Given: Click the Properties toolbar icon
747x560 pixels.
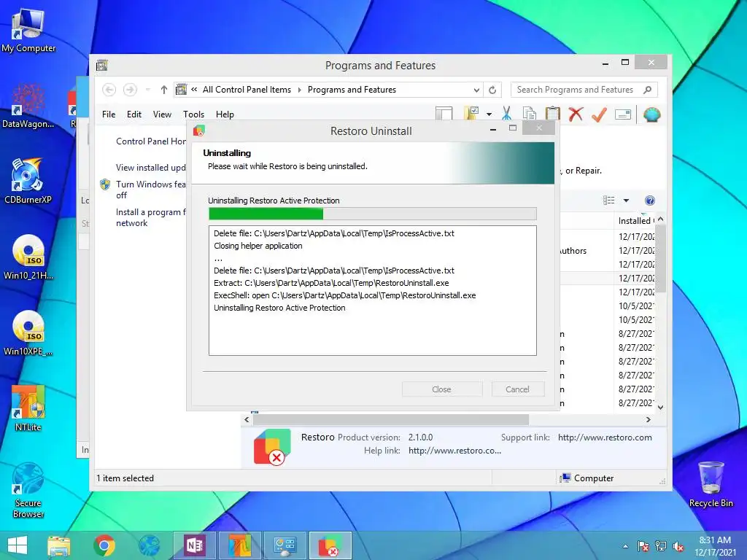Looking at the screenshot, I should point(623,114).
